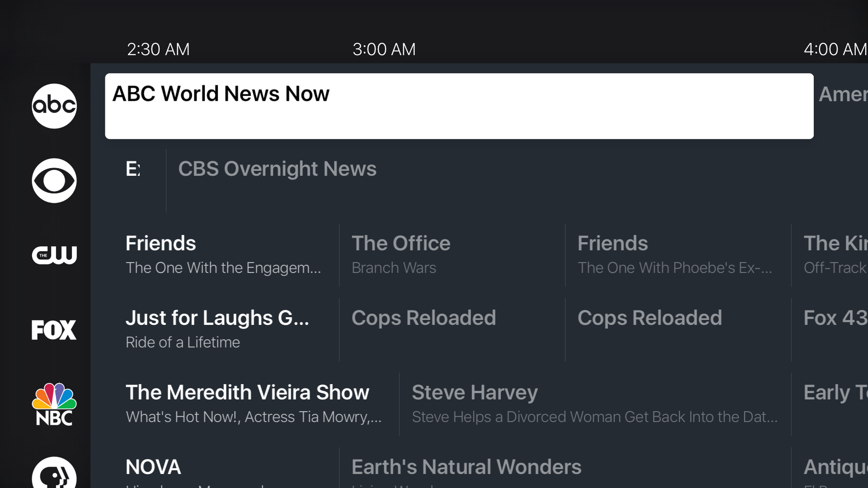The image size is (868, 488).
Task: Select the ABC channel logo
Action: [54, 106]
